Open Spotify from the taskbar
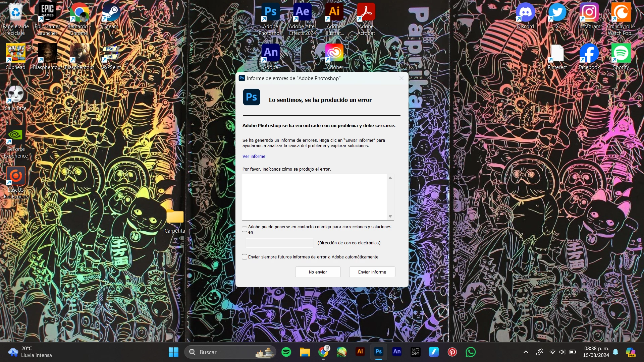644x362 pixels. 286,352
